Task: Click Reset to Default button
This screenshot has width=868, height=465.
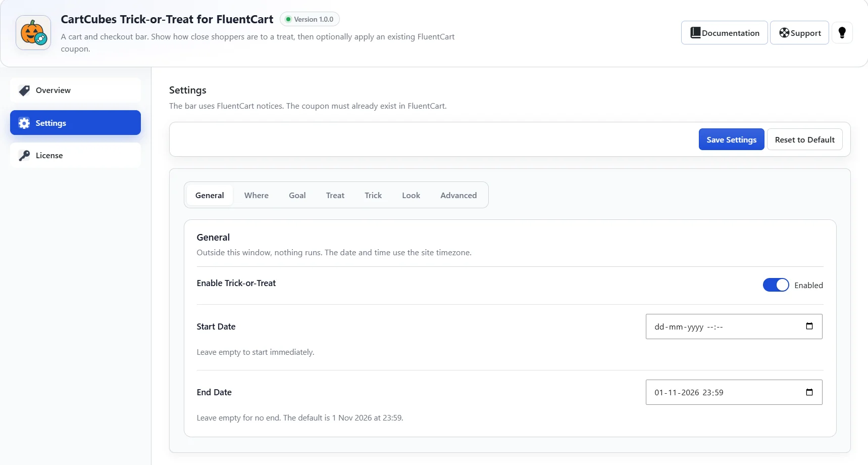Action: pyautogui.click(x=804, y=139)
